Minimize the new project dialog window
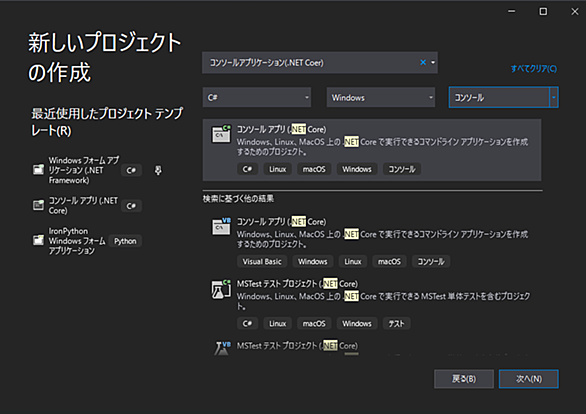The height and width of the screenshot is (414, 586). click(x=511, y=12)
